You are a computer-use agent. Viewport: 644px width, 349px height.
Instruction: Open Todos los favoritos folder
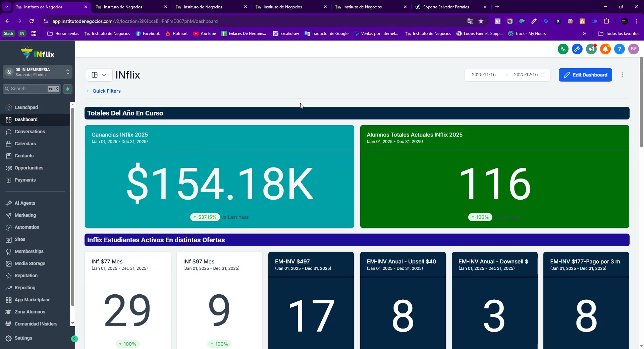pyautogui.click(x=619, y=34)
